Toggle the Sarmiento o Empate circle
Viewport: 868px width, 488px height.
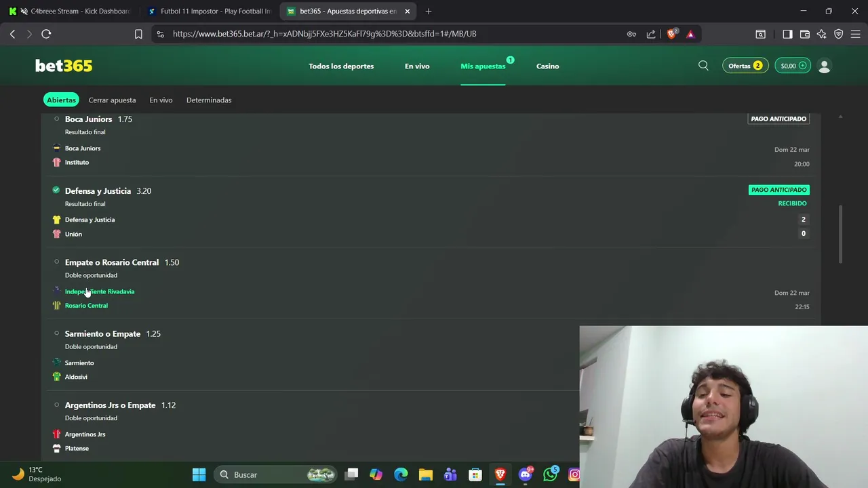pyautogui.click(x=56, y=333)
